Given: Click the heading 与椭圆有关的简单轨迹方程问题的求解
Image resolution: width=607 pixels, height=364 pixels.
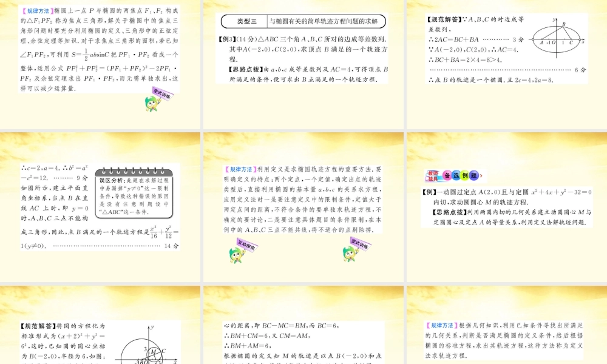Looking at the screenshot, I should [x=324, y=21].
